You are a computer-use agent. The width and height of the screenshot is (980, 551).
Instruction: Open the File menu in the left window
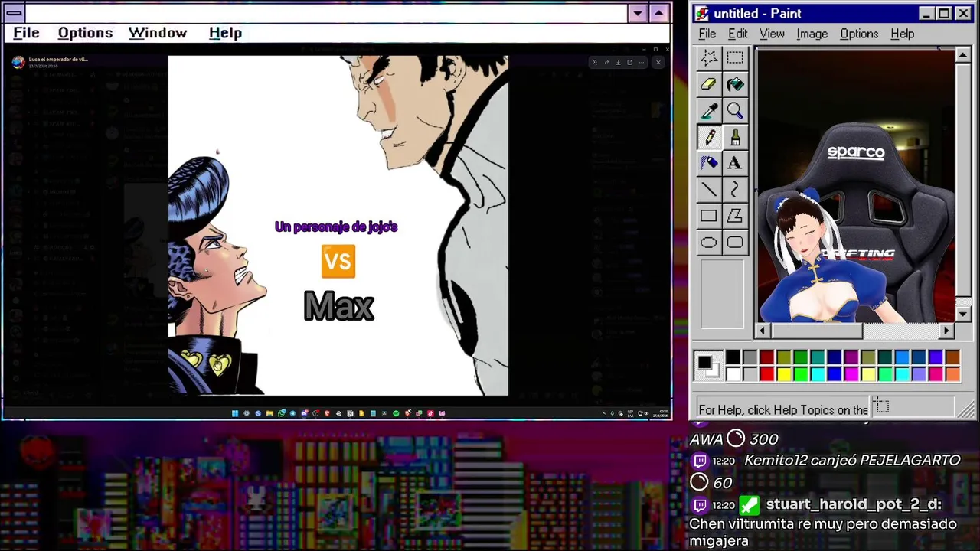(x=26, y=33)
